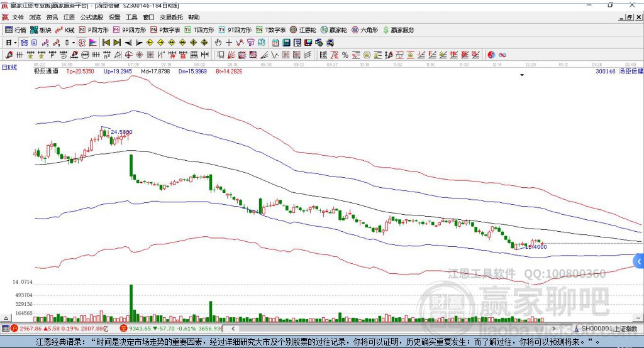Switch to K线 chart view

65,30
